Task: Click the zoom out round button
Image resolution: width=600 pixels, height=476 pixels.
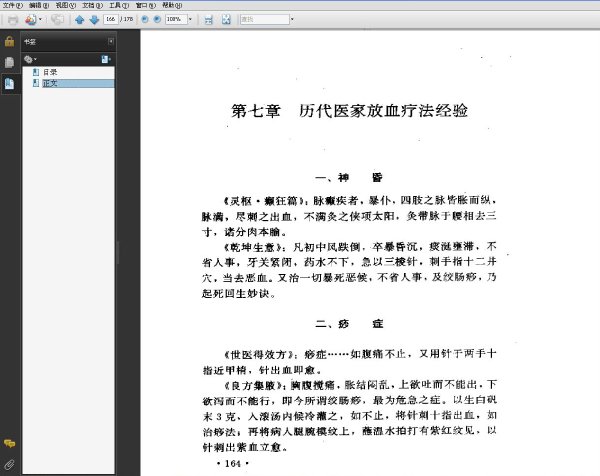Action: click(145, 19)
